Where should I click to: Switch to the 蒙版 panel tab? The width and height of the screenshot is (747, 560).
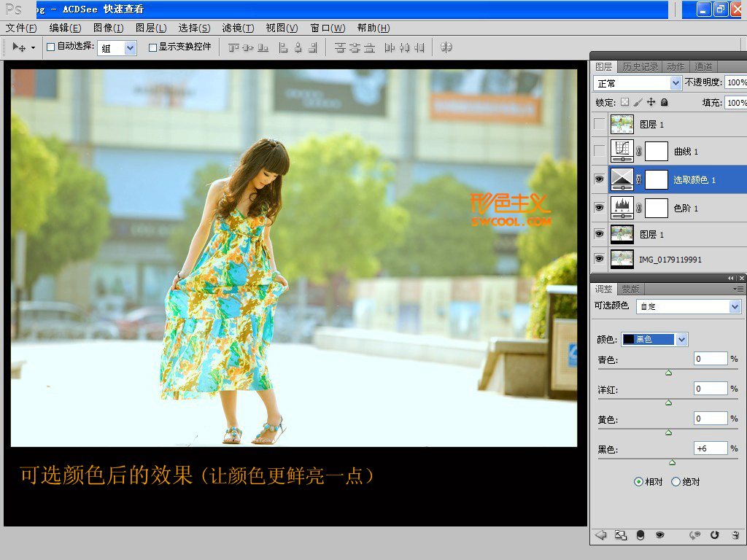(630, 289)
